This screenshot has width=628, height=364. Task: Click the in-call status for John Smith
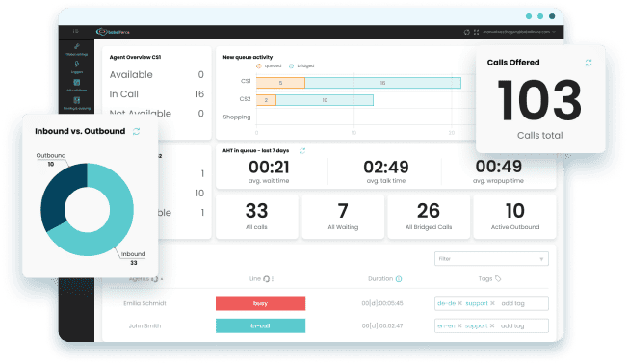click(x=260, y=325)
